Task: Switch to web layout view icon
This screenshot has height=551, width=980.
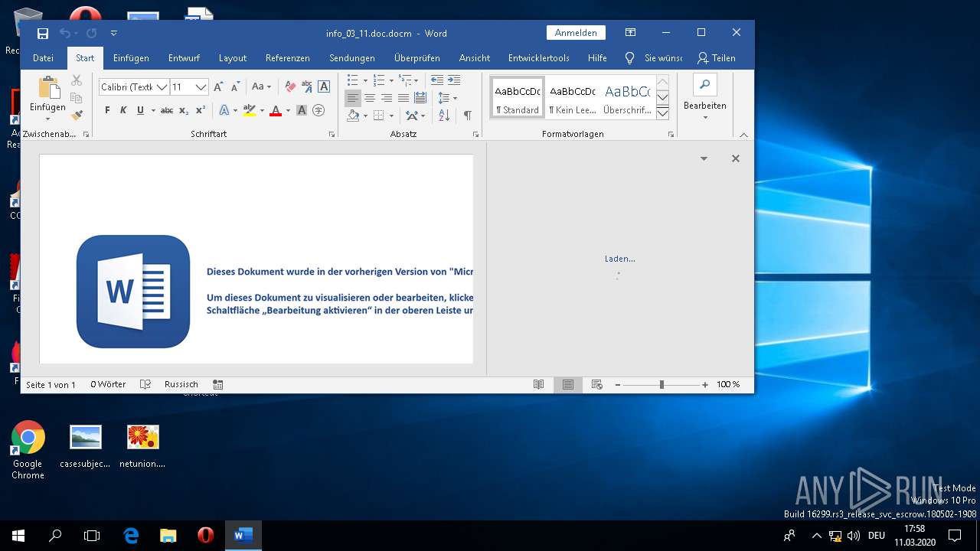Action: pos(597,385)
